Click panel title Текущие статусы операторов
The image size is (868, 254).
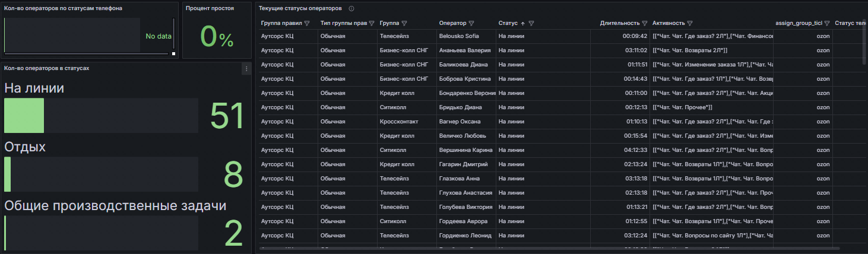[300, 9]
